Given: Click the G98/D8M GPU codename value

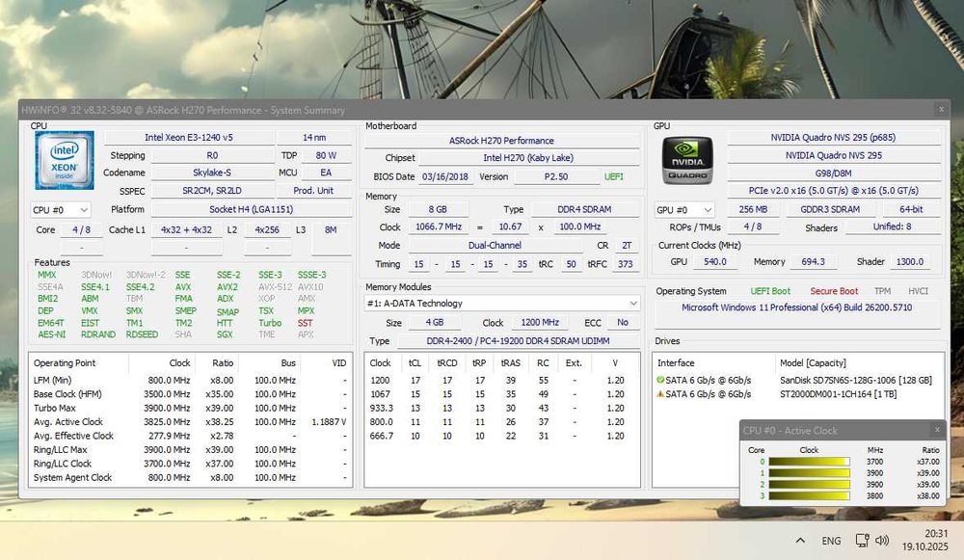Looking at the screenshot, I should pos(833,173).
